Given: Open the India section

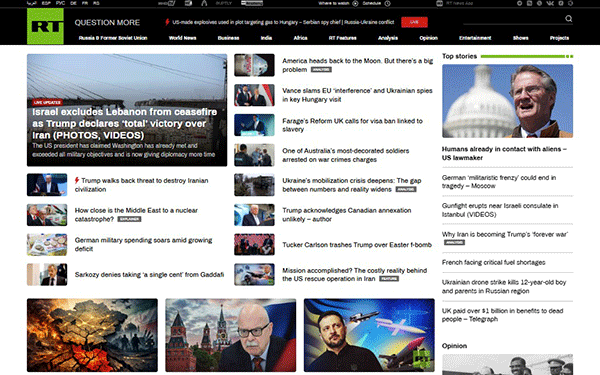Looking at the screenshot, I should click(x=266, y=38).
